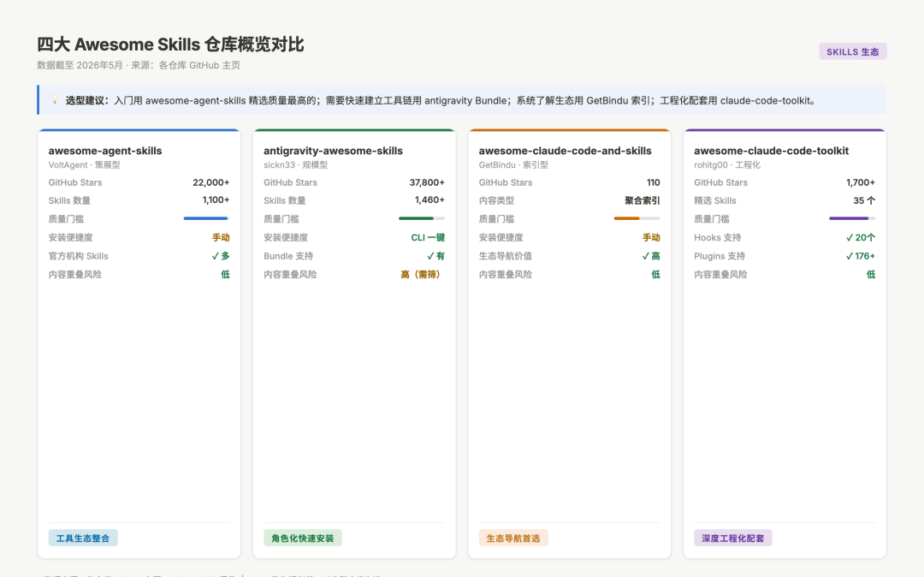This screenshot has width=924, height=577.
Task: Click the page title 四大 Awesome Skills 仓库概览对比
Action: [170, 45]
